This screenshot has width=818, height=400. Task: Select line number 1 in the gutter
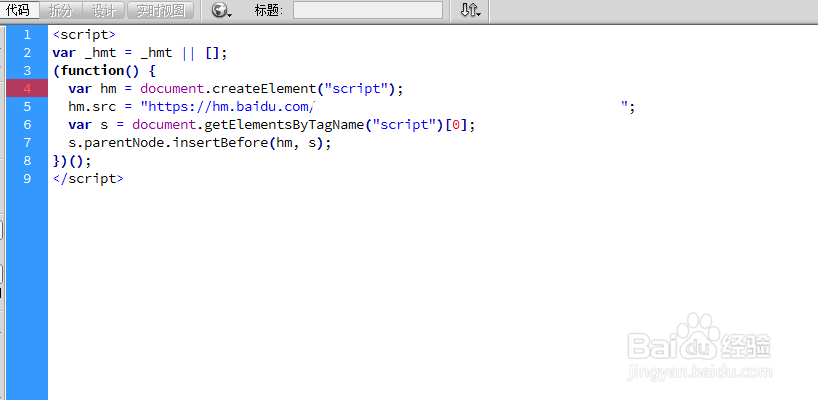(27, 35)
